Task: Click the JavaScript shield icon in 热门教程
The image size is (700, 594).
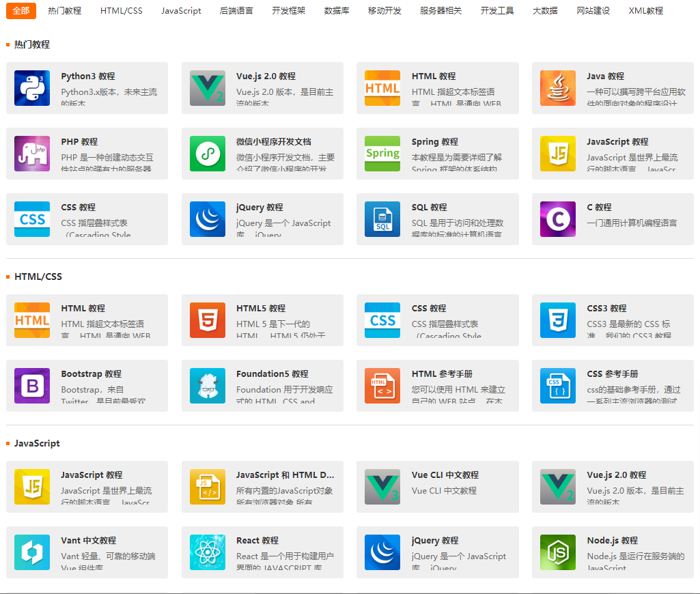Action: [558, 154]
